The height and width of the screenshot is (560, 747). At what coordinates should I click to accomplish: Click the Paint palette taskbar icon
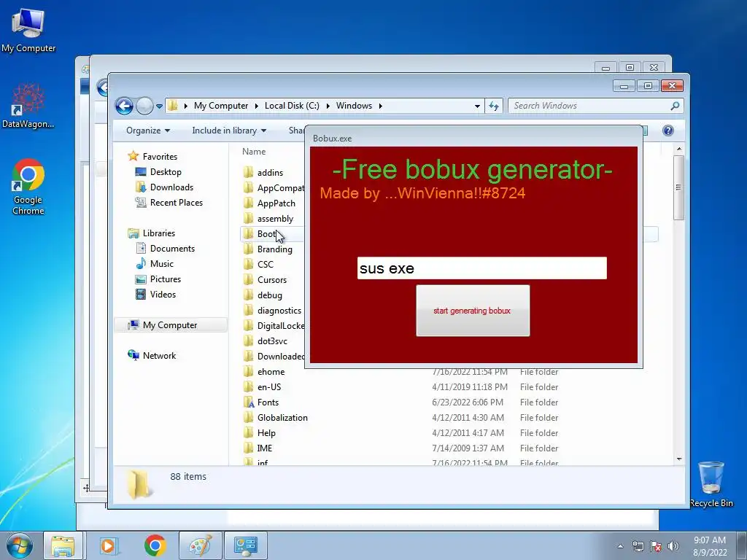pyautogui.click(x=200, y=545)
